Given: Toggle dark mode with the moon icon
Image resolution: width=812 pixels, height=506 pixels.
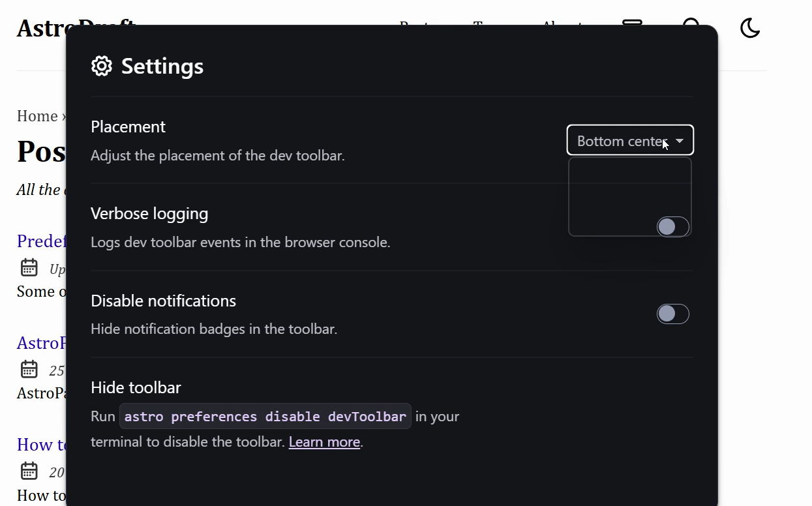Looking at the screenshot, I should (x=750, y=28).
